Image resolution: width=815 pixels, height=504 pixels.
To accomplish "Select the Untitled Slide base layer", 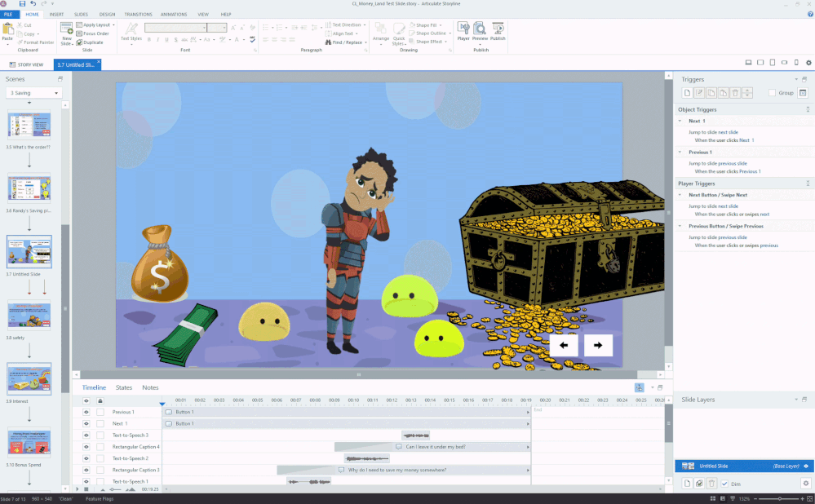I will (744, 466).
